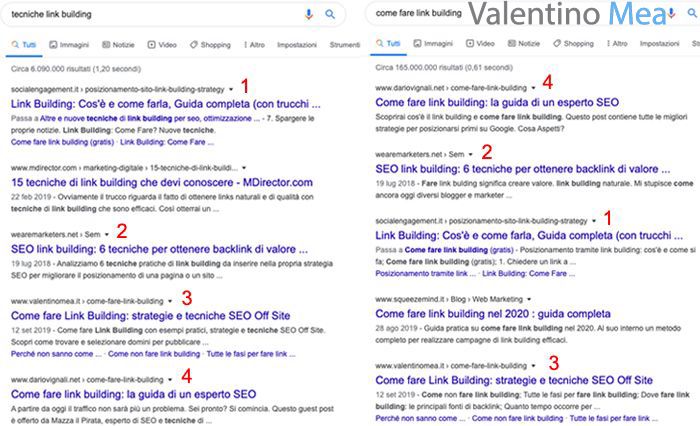This screenshot has width=700, height=426.
Task: Click Impostazioni in left results
Action: 297,45
